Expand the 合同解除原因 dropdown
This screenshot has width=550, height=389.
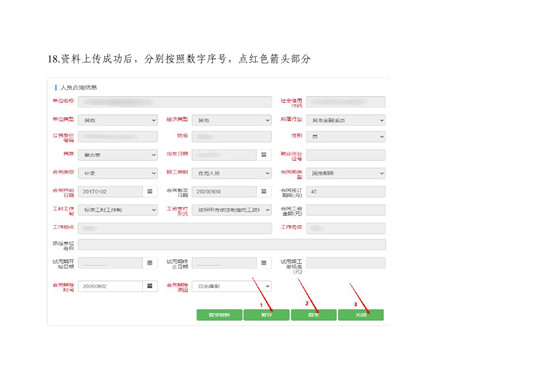232,286
